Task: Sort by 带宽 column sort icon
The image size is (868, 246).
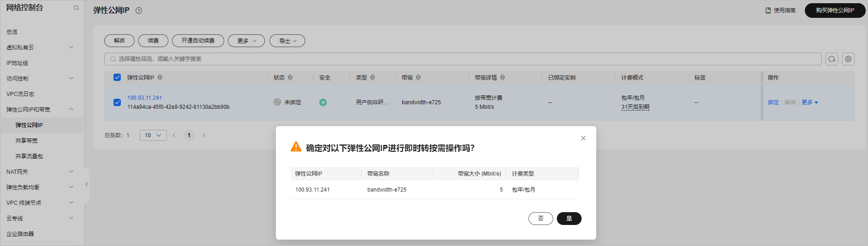Action: (418, 78)
